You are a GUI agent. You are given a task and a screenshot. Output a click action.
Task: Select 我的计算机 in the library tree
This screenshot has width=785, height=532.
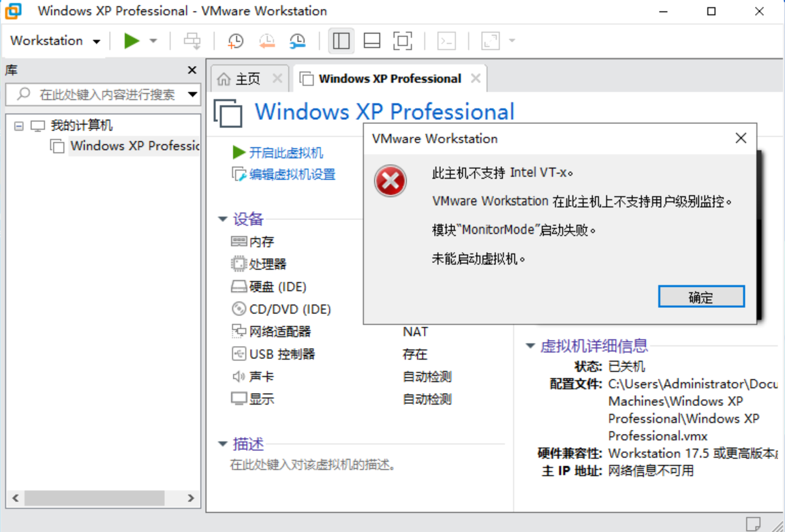(x=82, y=125)
